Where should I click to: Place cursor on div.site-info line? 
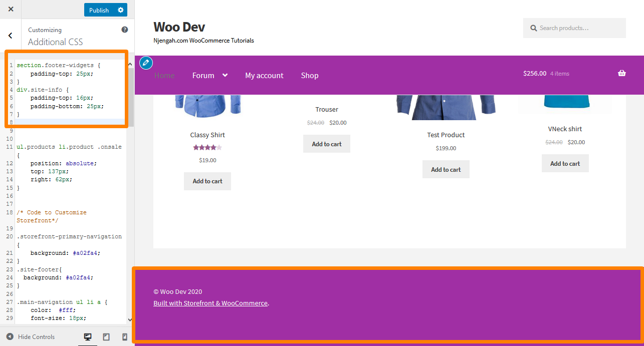(x=43, y=90)
